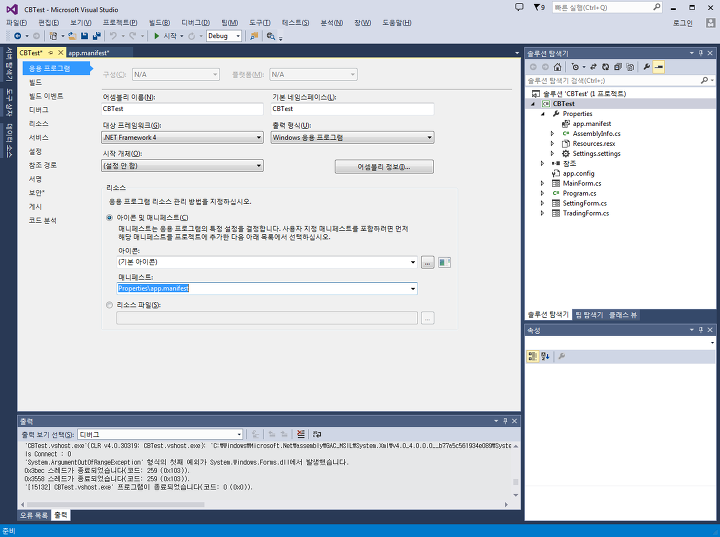Expand the 참조 references node
The height and width of the screenshot is (537, 720).
point(543,164)
